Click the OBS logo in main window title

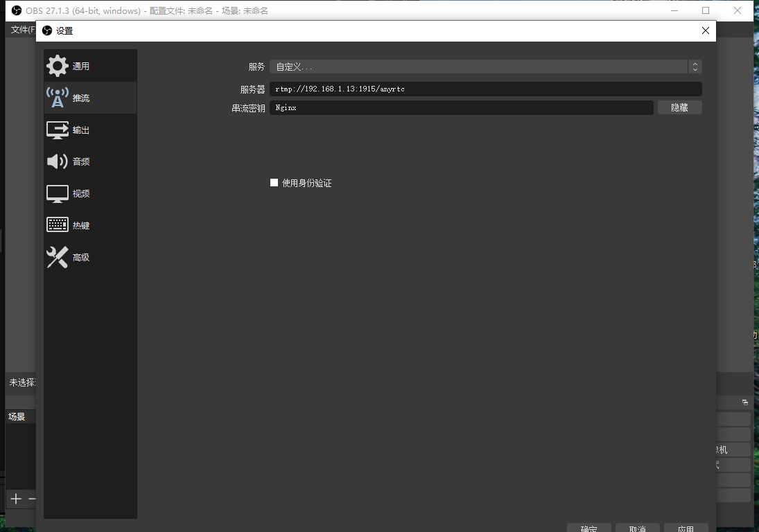point(17,10)
